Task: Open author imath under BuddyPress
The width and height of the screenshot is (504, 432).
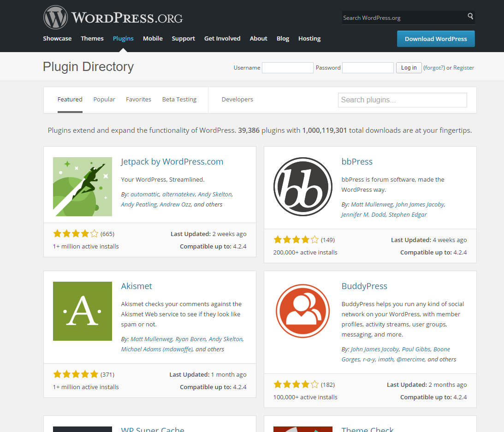Action: click(385, 359)
